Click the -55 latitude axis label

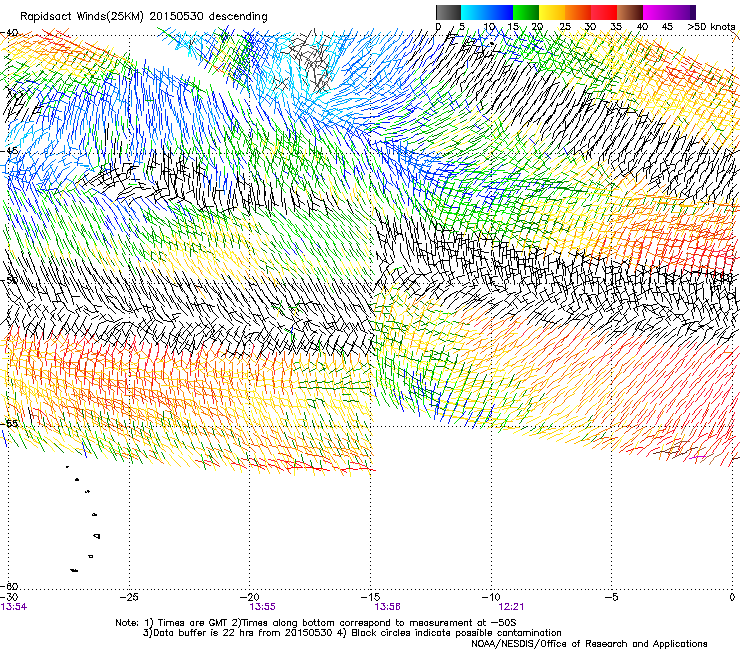point(9,423)
